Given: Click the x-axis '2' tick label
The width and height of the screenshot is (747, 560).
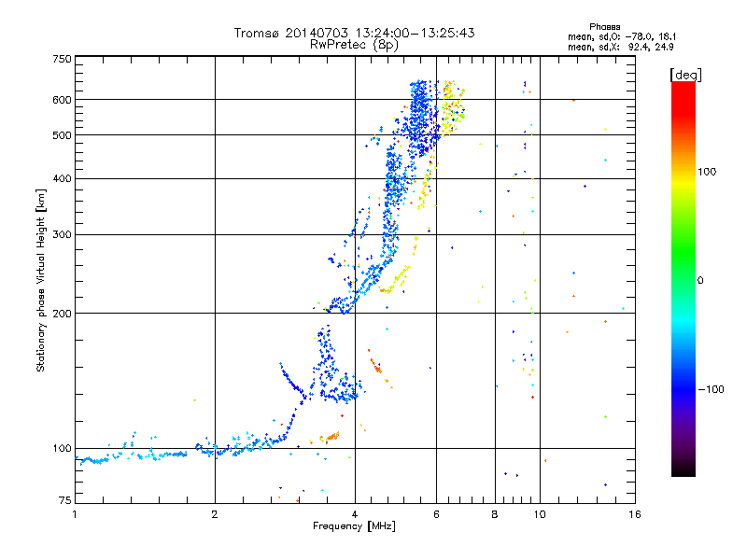Looking at the screenshot, I should pyautogui.click(x=215, y=514).
